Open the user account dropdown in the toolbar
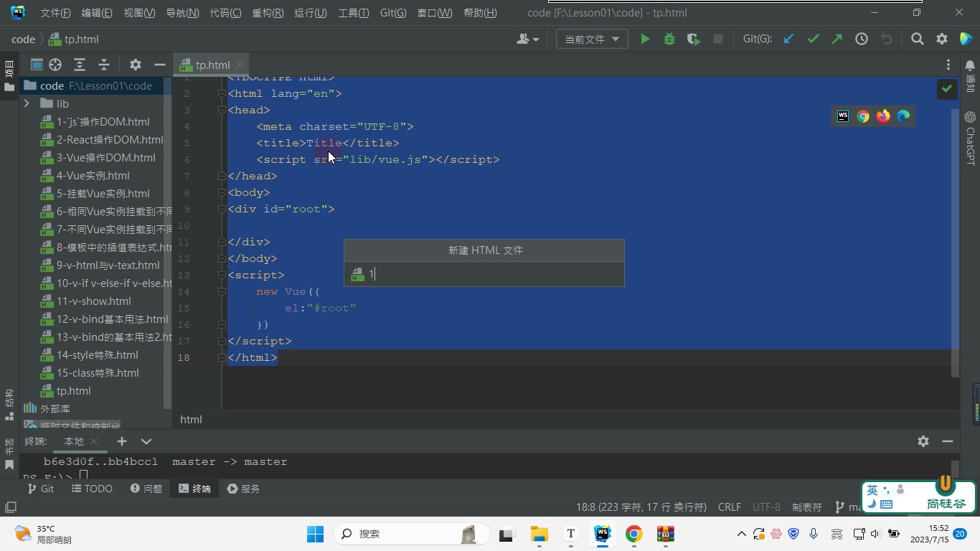This screenshot has width=980, height=551. tap(527, 39)
